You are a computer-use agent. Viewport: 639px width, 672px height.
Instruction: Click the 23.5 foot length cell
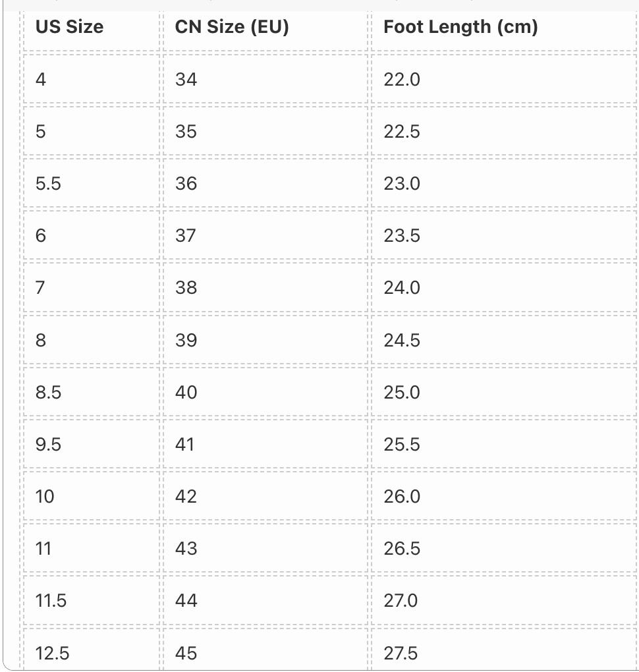pos(503,235)
